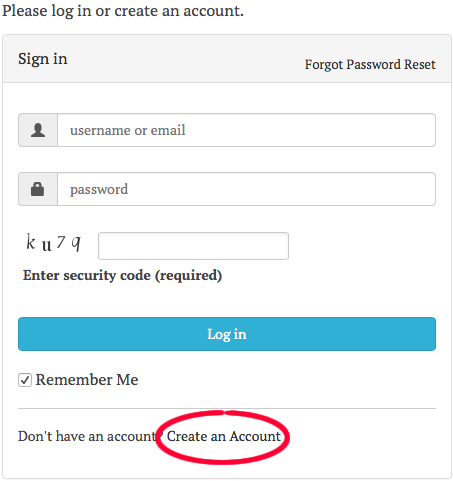This screenshot has width=453, height=481.
Task: Click the divider line below Remember Me
Action: pyautogui.click(x=227, y=408)
